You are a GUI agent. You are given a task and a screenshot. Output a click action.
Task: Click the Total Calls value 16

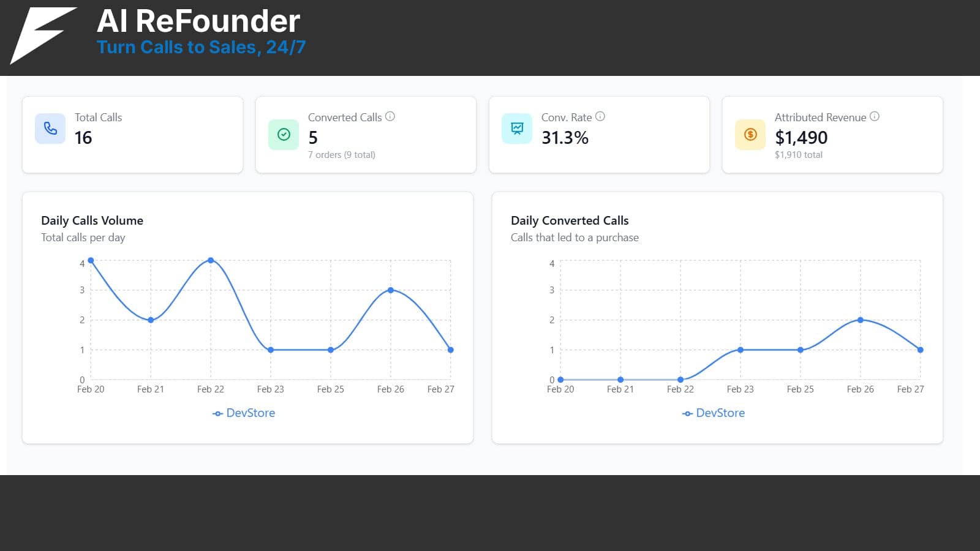coord(83,138)
